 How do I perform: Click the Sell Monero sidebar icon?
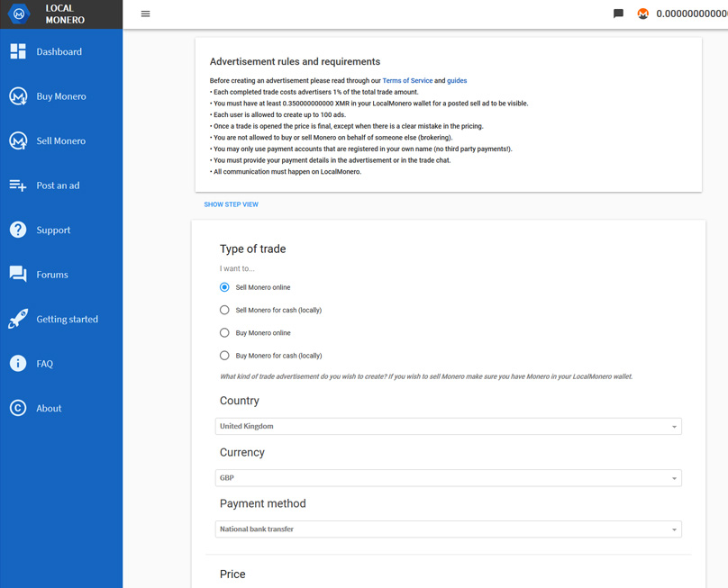click(x=18, y=140)
